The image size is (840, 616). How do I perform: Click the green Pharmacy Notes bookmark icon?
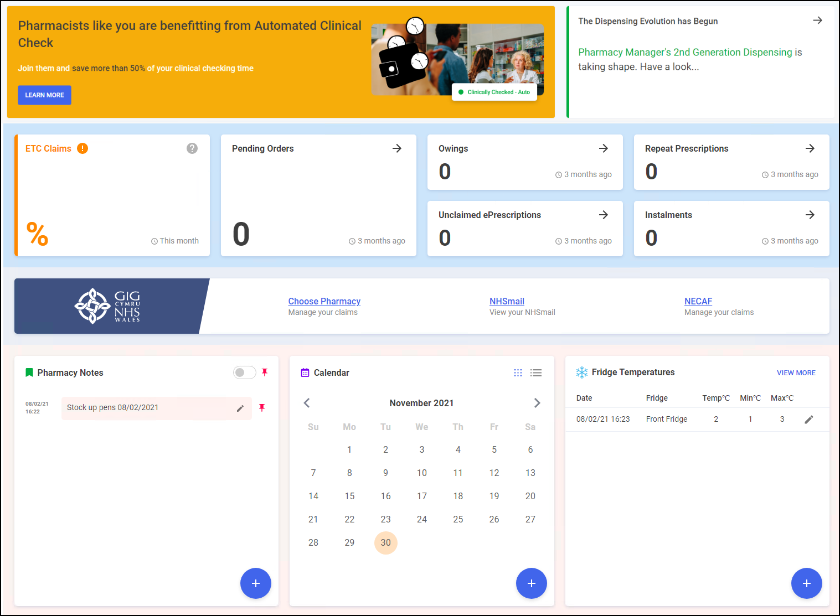pyautogui.click(x=29, y=372)
